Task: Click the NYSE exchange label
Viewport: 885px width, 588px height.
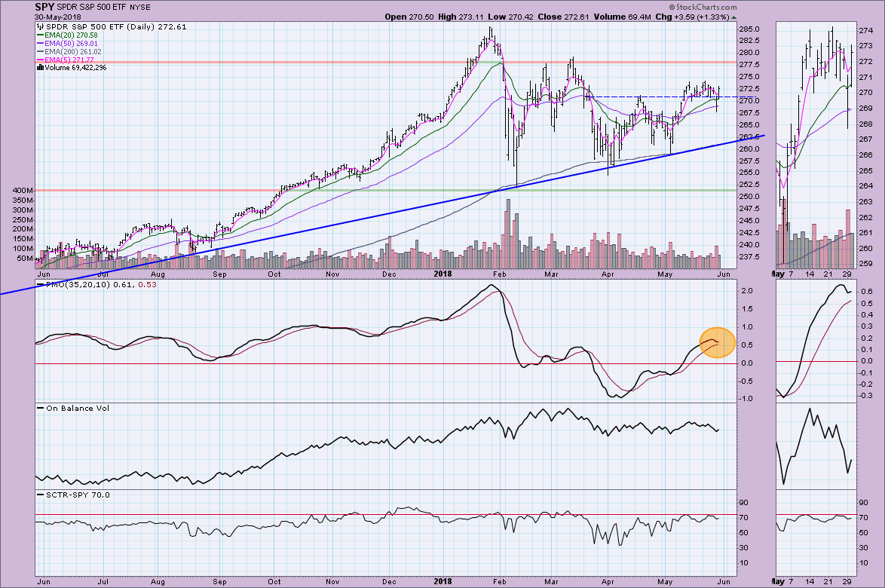Action: click(140, 8)
